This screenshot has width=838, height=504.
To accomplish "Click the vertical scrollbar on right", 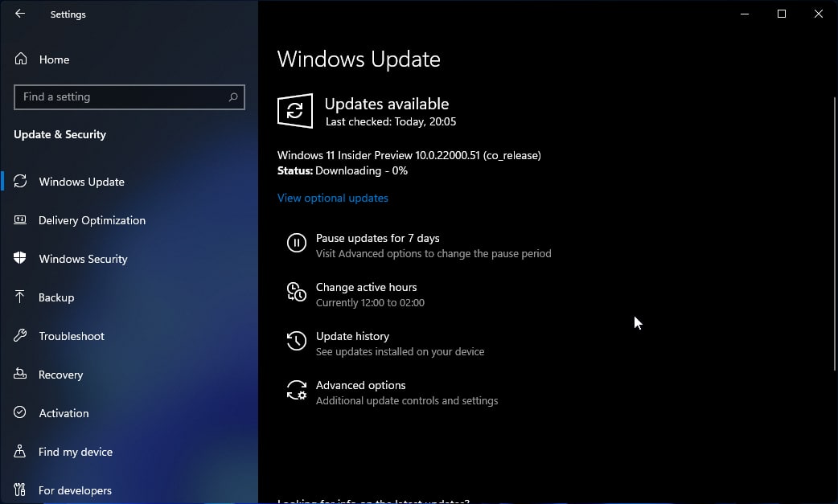I will (x=835, y=234).
